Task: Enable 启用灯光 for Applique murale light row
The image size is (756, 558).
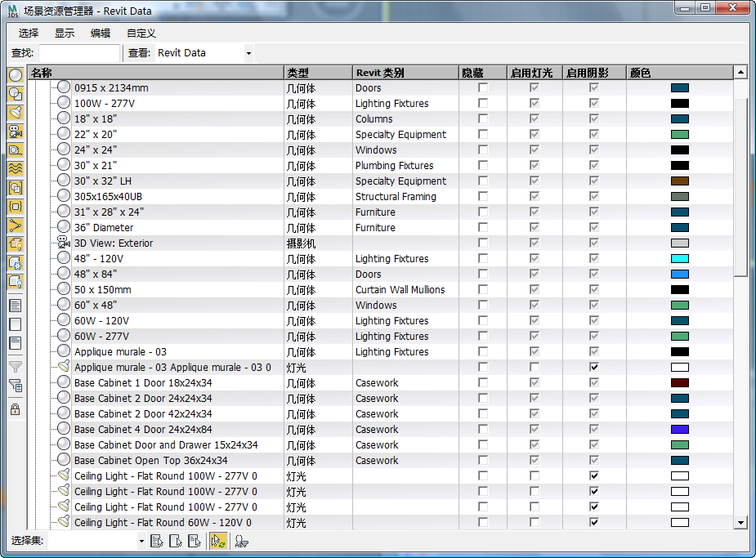Action: [x=535, y=367]
